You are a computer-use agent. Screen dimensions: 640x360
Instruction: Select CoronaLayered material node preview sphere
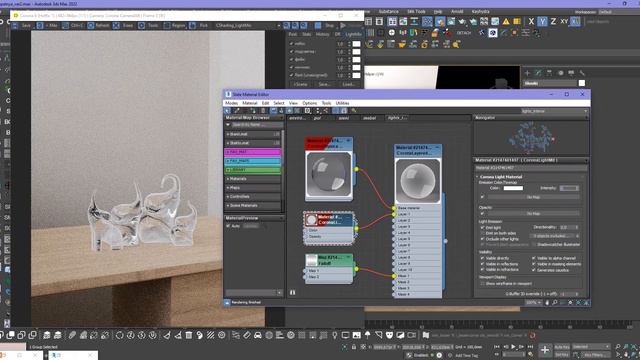pyautogui.click(x=418, y=180)
